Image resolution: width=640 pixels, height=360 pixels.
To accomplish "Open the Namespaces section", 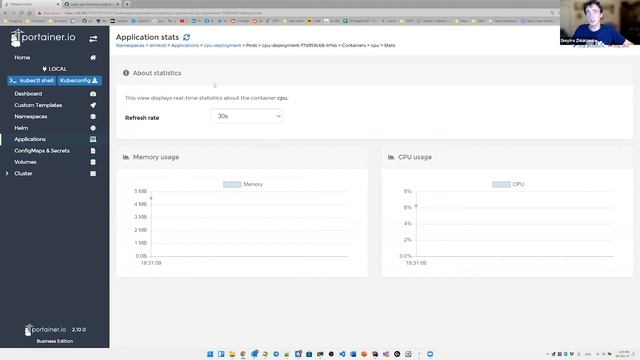I will [31, 116].
